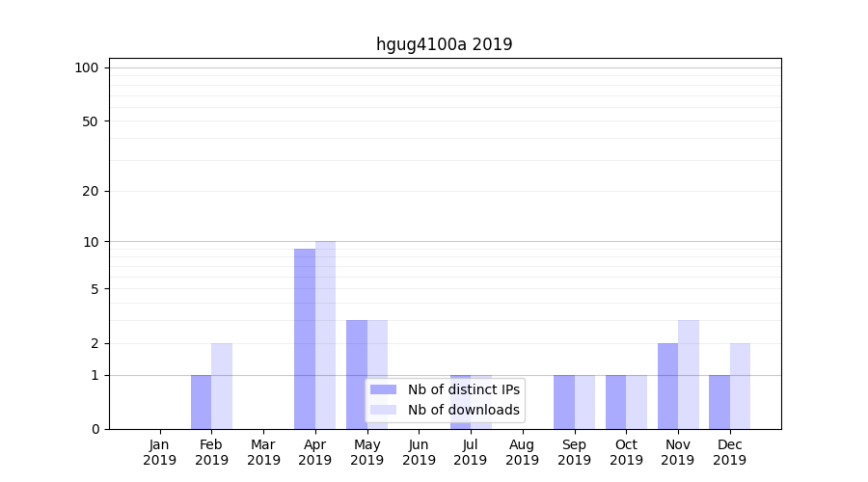Click the December downloads bar
The height and width of the screenshot is (482, 868).
[740, 386]
